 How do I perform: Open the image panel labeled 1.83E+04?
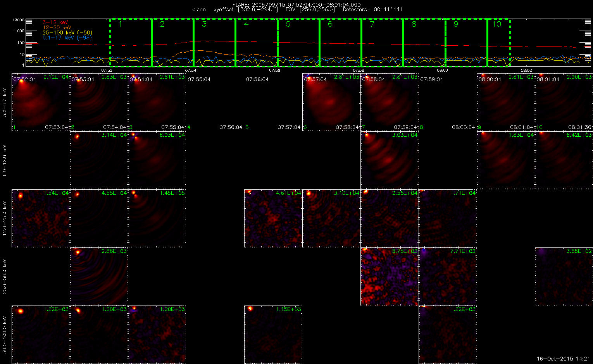506,160
